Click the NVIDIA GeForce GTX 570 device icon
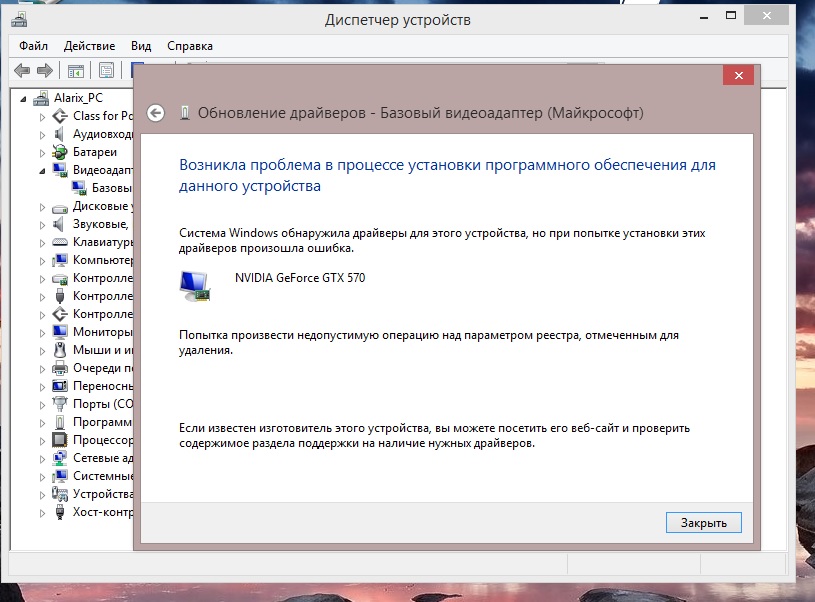Viewport: 815px width, 602px height. click(195, 286)
